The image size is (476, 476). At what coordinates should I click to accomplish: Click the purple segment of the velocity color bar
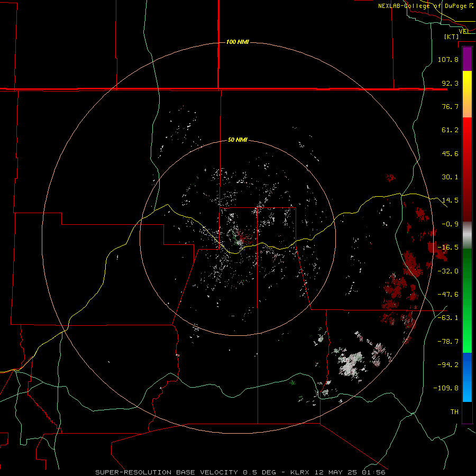(467, 59)
